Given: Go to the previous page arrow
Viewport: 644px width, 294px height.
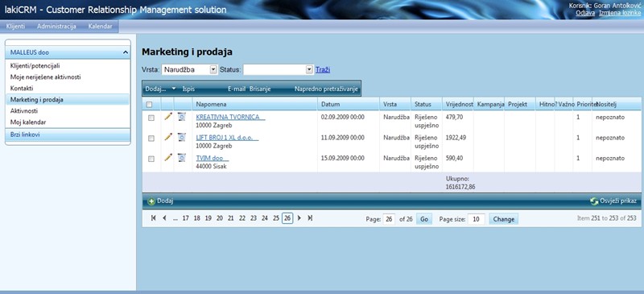Looking at the screenshot, I should pyautogui.click(x=164, y=218).
